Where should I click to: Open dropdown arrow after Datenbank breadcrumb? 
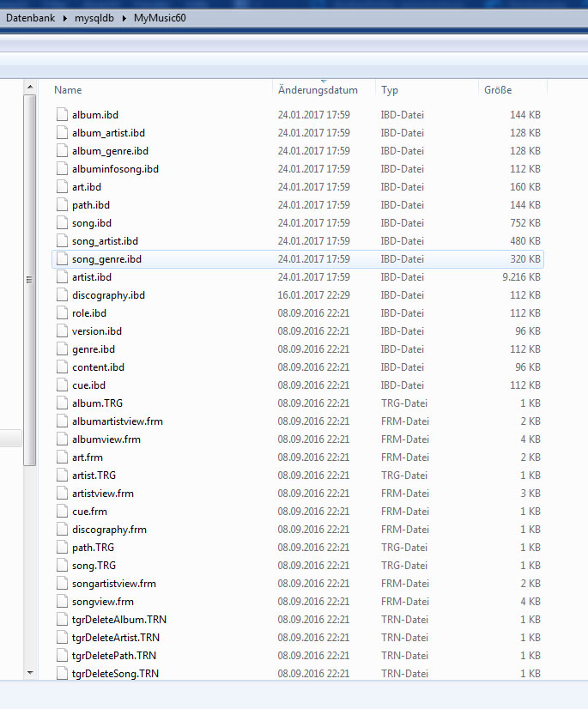(65, 18)
